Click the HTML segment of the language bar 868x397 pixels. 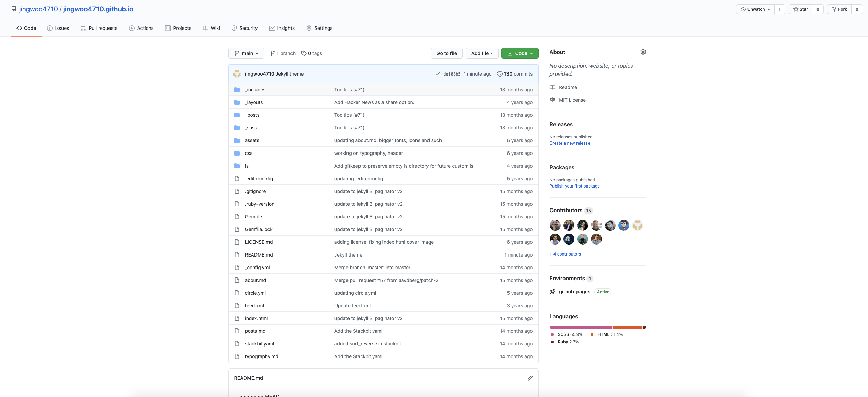[x=627, y=327]
